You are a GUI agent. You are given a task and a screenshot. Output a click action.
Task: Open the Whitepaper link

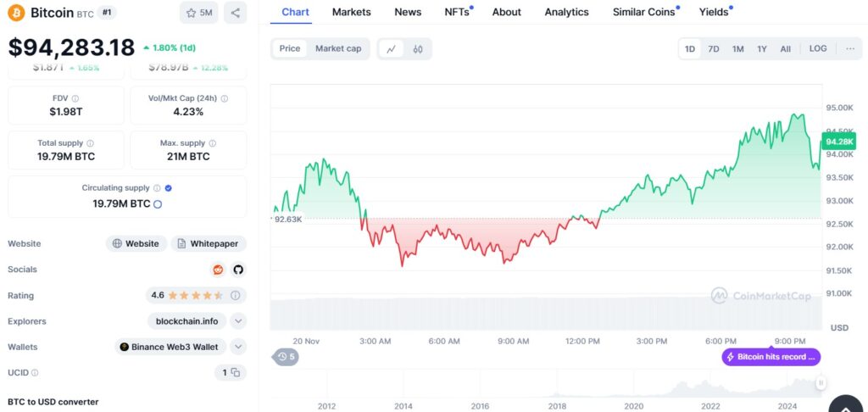(x=209, y=243)
